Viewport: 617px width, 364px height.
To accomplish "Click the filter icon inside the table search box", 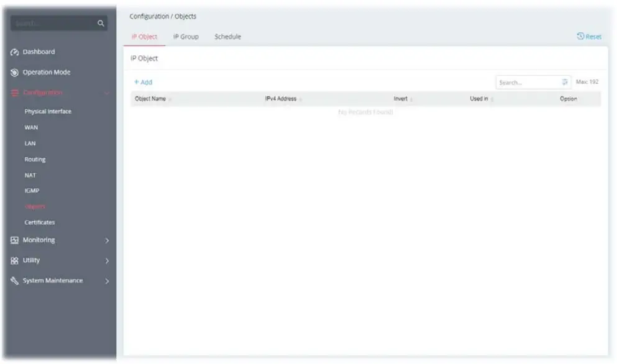I will tap(562, 81).
